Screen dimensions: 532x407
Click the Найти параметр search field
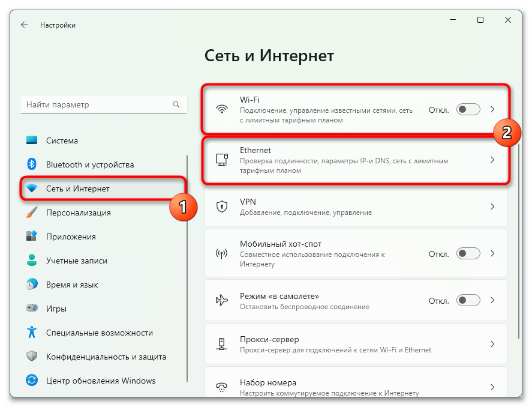[104, 104]
